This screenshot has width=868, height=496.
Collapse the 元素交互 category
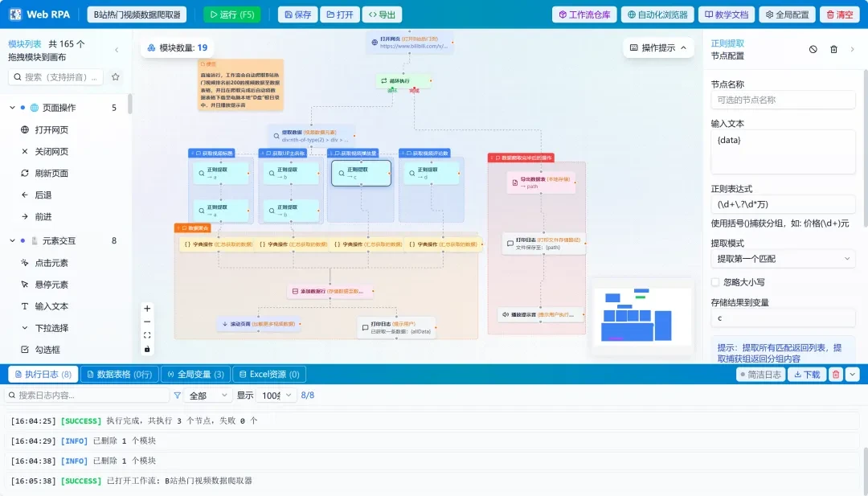pos(12,241)
